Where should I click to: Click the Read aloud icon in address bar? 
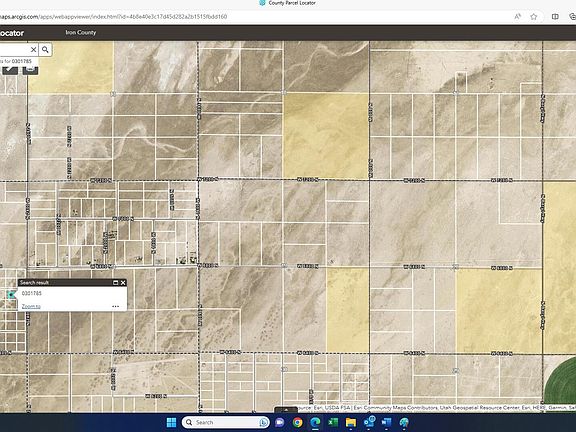point(518,17)
